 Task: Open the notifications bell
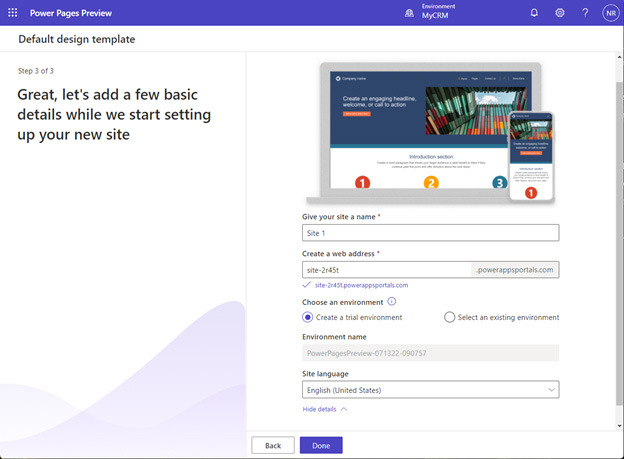click(534, 13)
